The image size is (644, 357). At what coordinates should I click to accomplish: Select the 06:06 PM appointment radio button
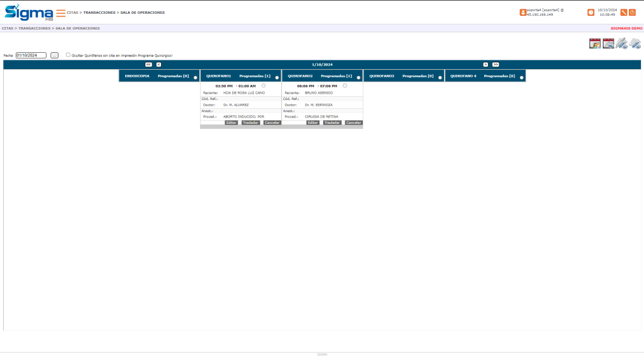coord(345,85)
